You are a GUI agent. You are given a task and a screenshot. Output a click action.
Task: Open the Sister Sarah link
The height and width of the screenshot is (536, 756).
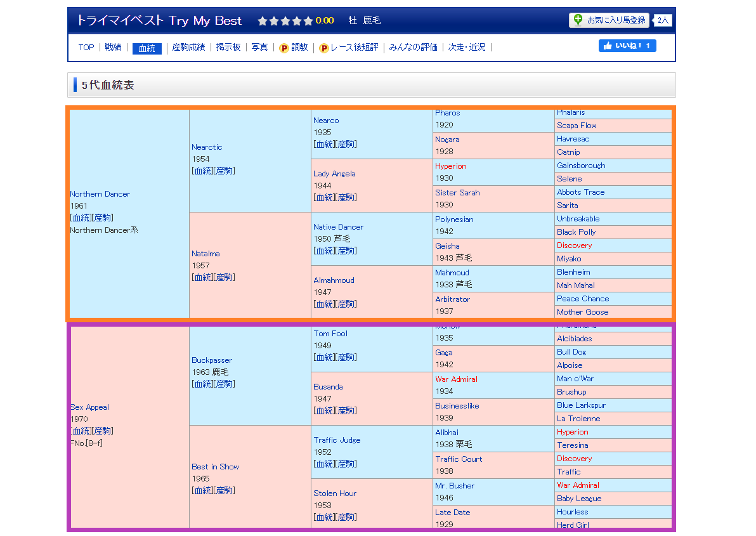coord(457,193)
